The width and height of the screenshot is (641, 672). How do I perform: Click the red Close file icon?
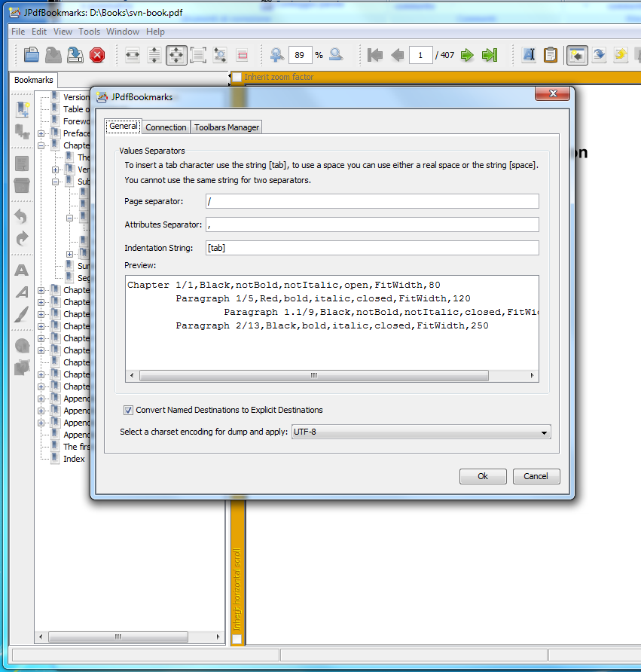click(97, 55)
